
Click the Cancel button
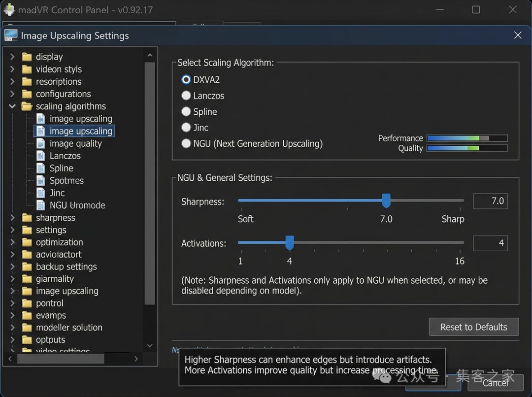495,383
